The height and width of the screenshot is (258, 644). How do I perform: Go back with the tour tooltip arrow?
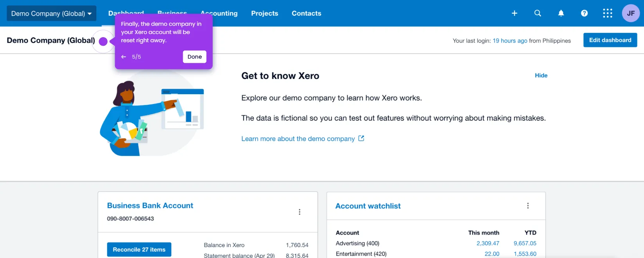124,57
